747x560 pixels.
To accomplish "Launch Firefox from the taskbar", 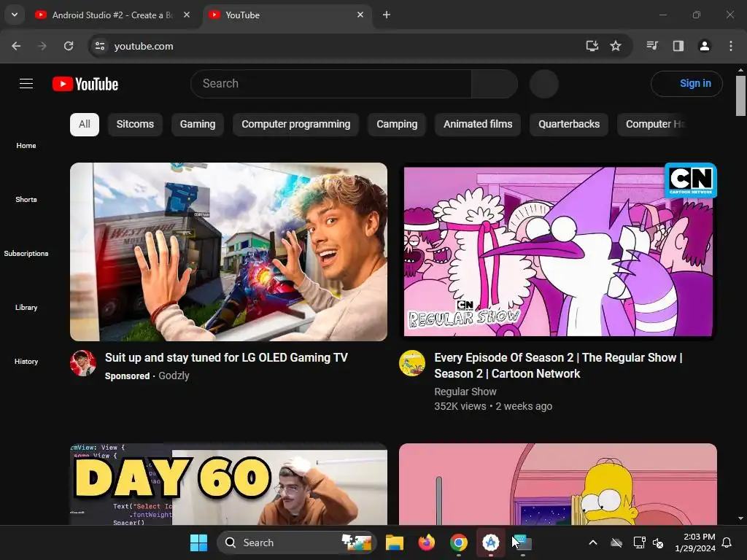I will tap(426, 542).
